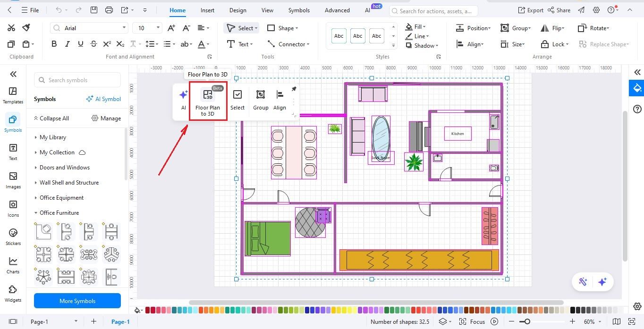Click the Widgets sidebar icon
Image resolution: width=644 pixels, height=329 pixels.
pyautogui.click(x=13, y=293)
